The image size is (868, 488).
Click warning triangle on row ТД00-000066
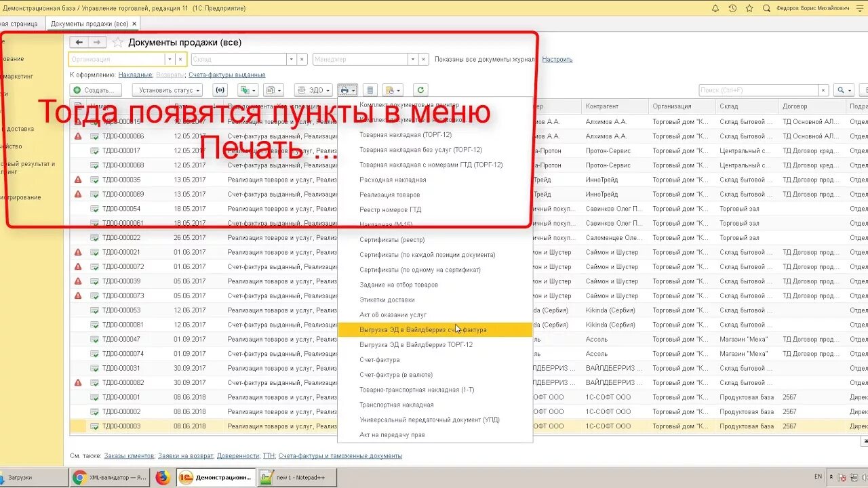click(x=78, y=136)
